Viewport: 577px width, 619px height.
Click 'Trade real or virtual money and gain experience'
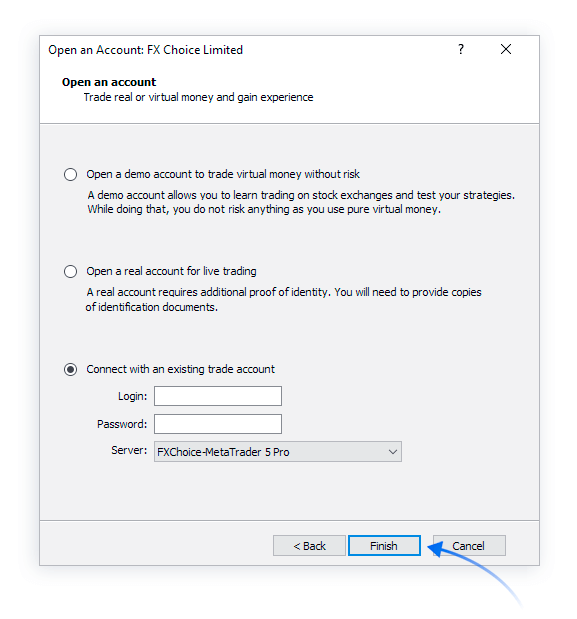tap(199, 97)
